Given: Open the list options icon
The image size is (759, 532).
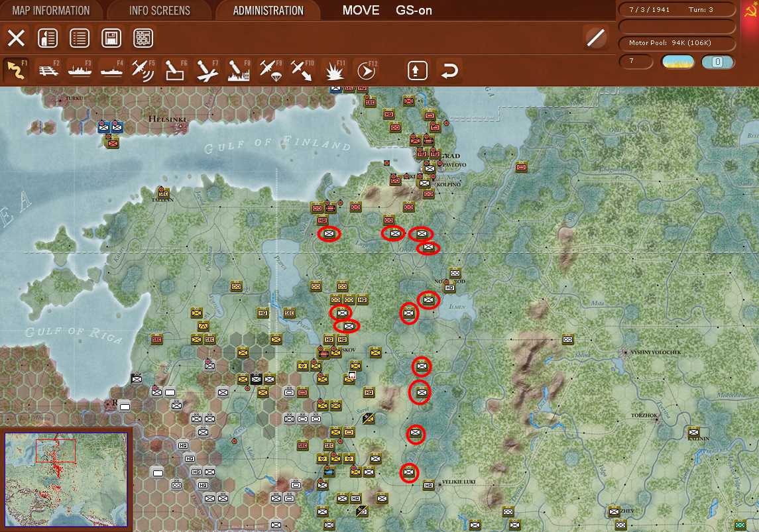Looking at the screenshot, I should pyautogui.click(x=80, y=38).
